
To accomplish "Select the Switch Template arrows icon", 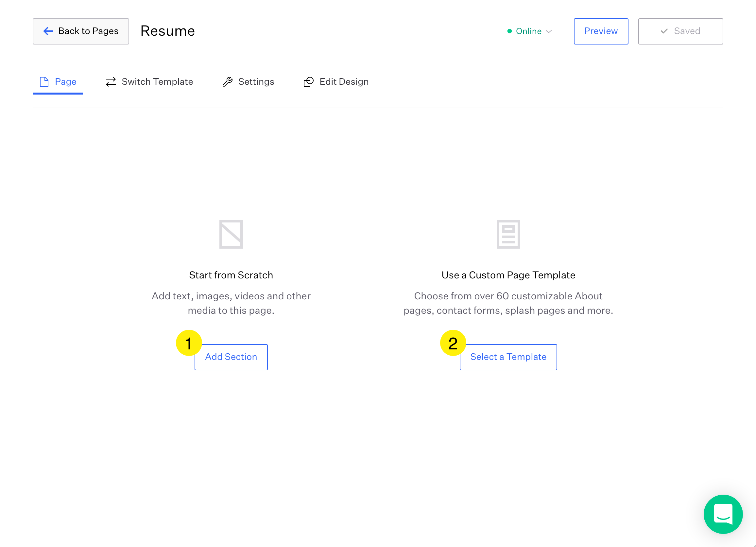I will tap(110, 82).
